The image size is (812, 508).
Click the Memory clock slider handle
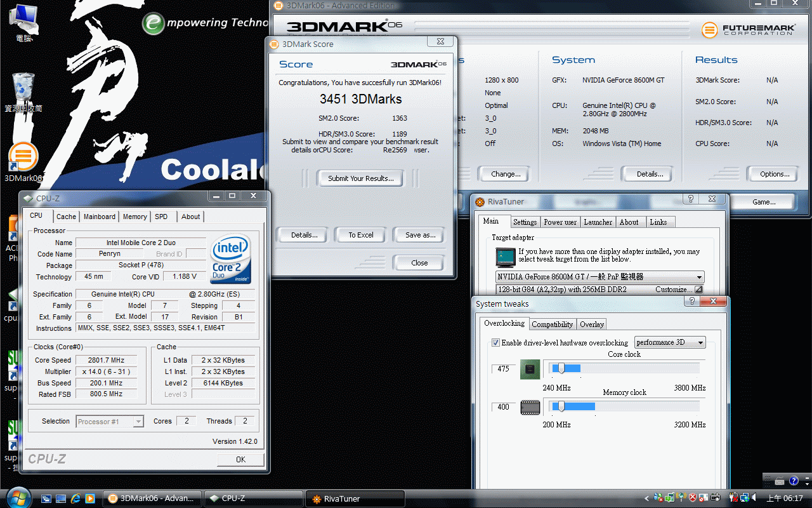[561, 406]
